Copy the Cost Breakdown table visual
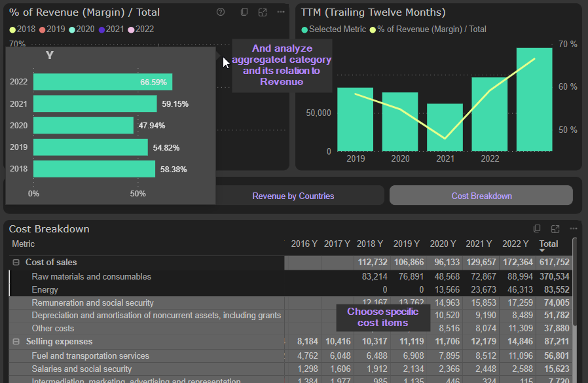 pos(537,228)
